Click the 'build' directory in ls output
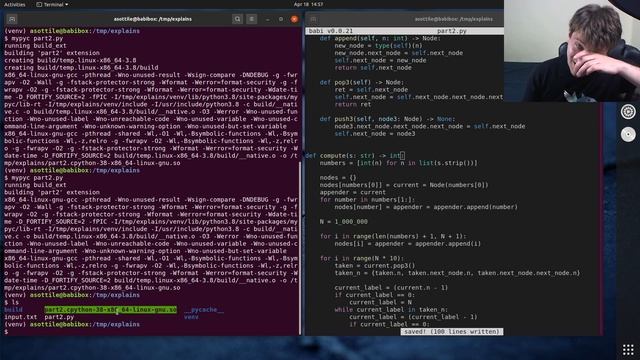Screen dimensions: 640x360 (13, 310)
